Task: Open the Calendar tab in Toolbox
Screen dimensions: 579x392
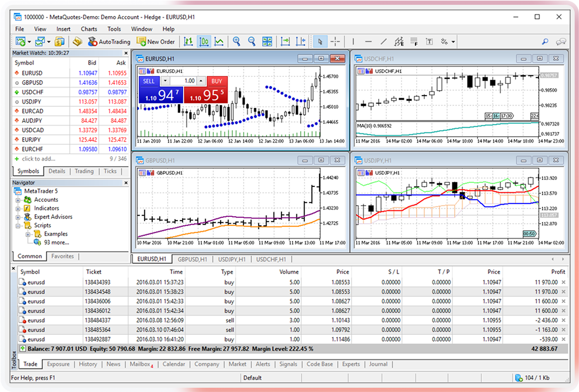Action: click(174, 364)
